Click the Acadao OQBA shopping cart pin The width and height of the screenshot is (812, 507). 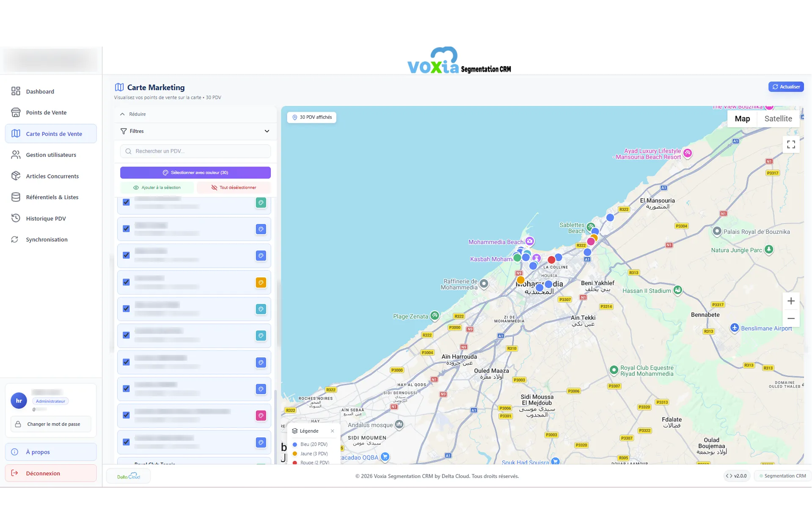(x=385, y=457)
